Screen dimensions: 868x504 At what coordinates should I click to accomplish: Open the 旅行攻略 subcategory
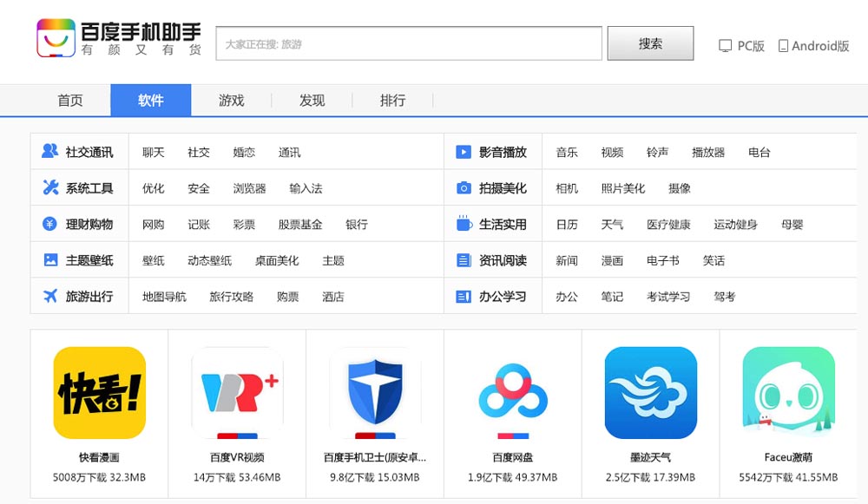point(232,297)
